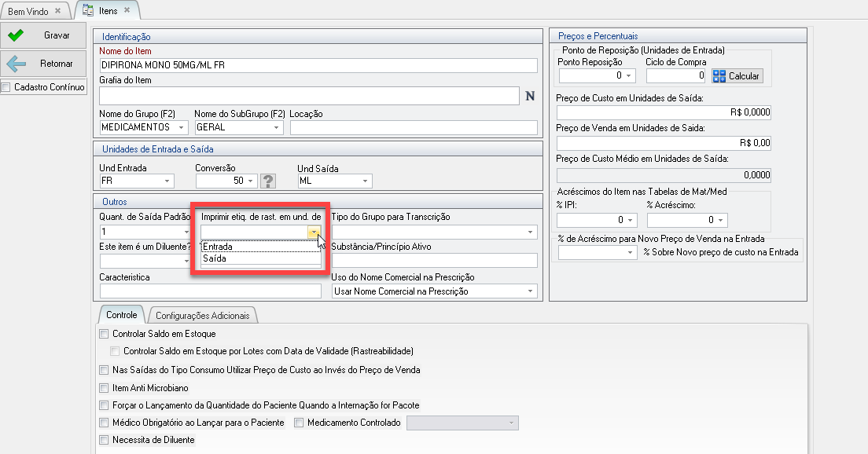Enable the Medicamento Controlado checkbox

(299, 423)
